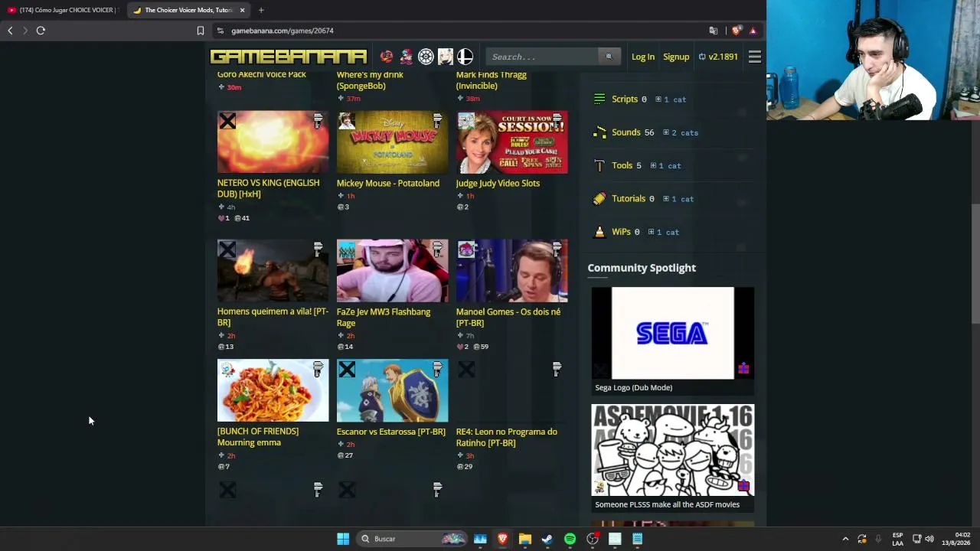
Task: Expand the Tutorials 1 cat category list
Action: pyautogui.click(x=678, y=199)
